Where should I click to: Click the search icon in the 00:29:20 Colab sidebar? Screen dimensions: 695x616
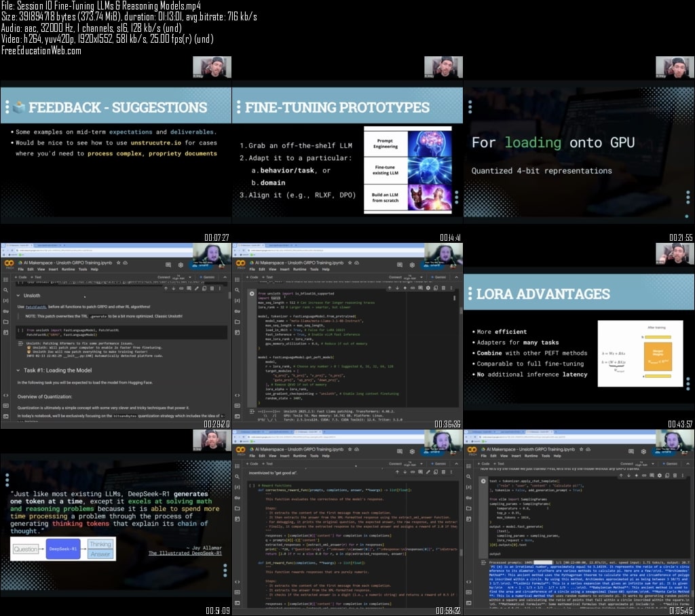pos(5,290)
